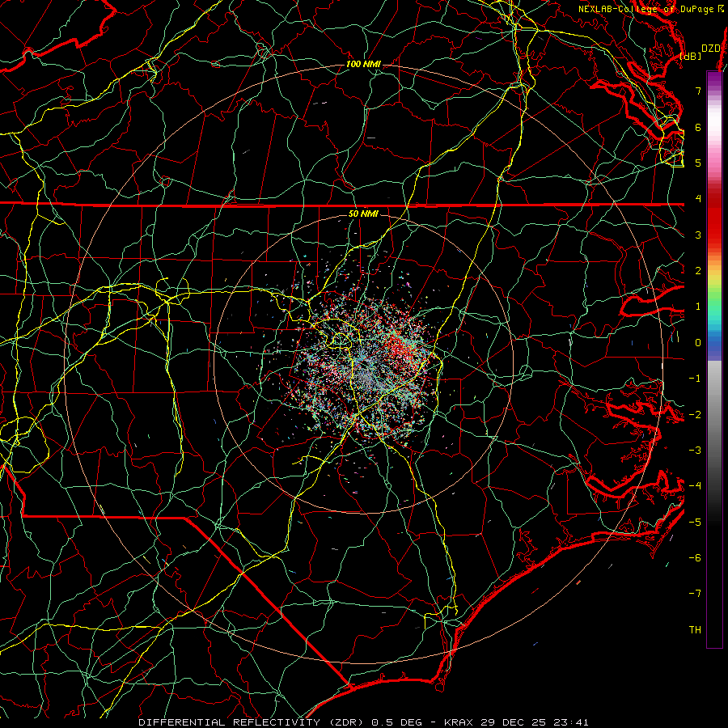The image size is (728, 728).
Task: Click the scale value -1
Action: (x=695, y=379)
